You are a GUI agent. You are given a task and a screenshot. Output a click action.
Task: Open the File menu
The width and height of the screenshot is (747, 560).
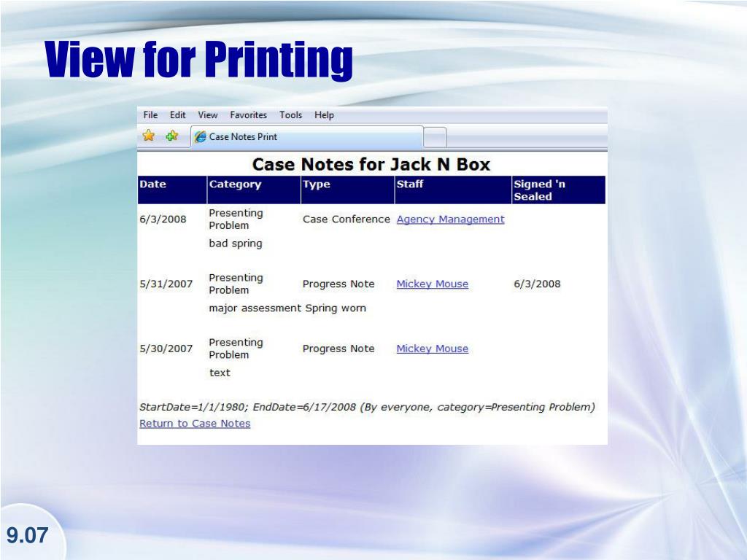(150, 114)
